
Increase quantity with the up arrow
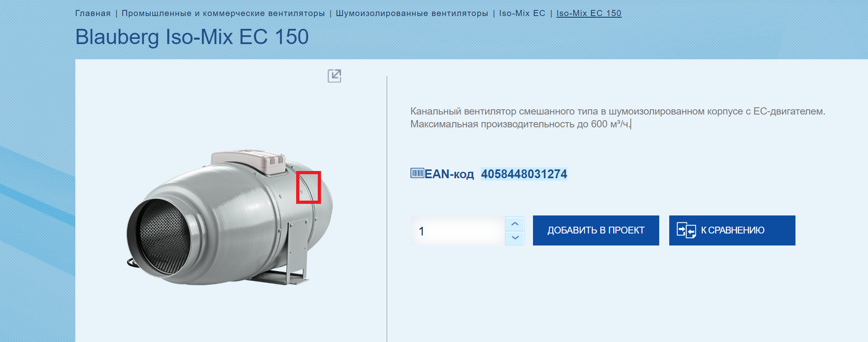515,223
